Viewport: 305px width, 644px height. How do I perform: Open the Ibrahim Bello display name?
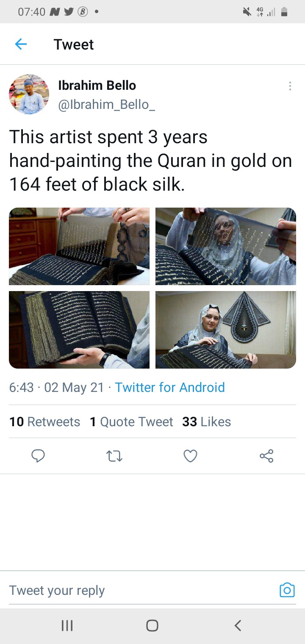click(97, 85)
